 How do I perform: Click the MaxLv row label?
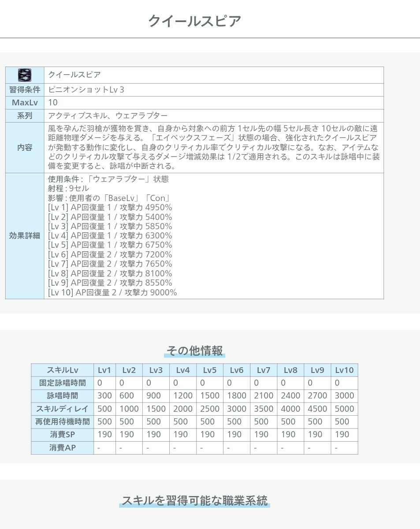pos(25,103)
